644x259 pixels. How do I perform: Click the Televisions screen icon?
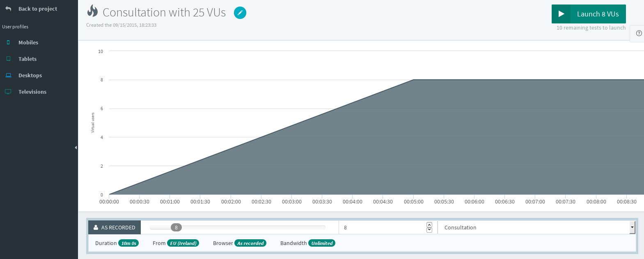[x=8, y=92]
